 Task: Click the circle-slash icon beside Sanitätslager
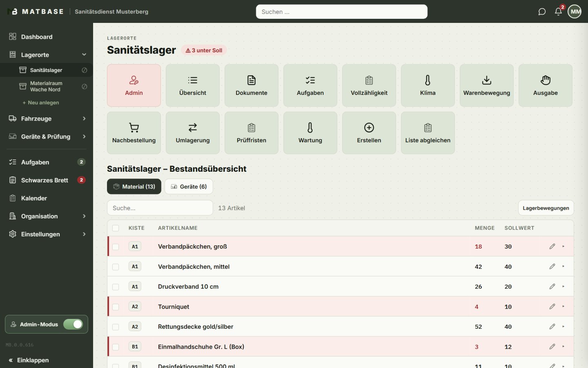coord(84,70)
